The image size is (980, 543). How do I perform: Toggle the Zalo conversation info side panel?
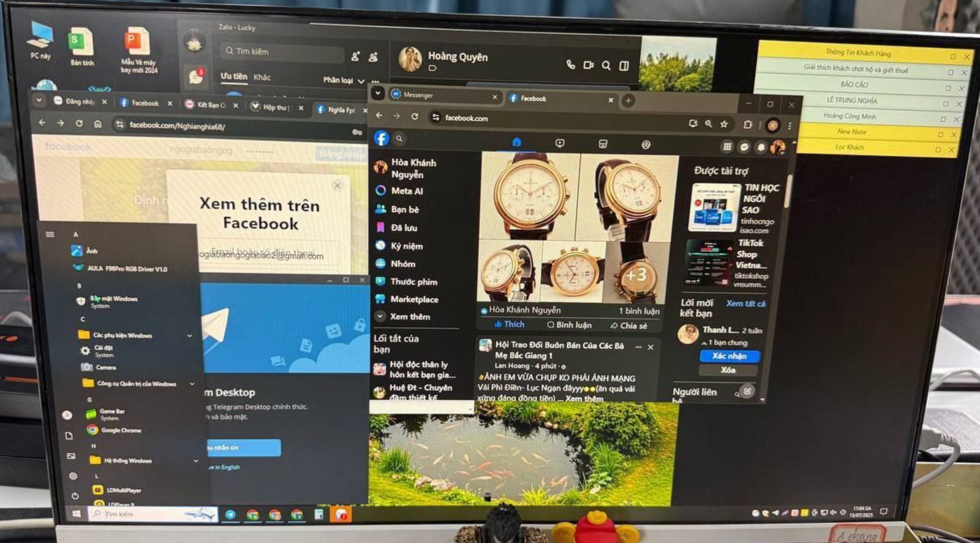(624, 66)
